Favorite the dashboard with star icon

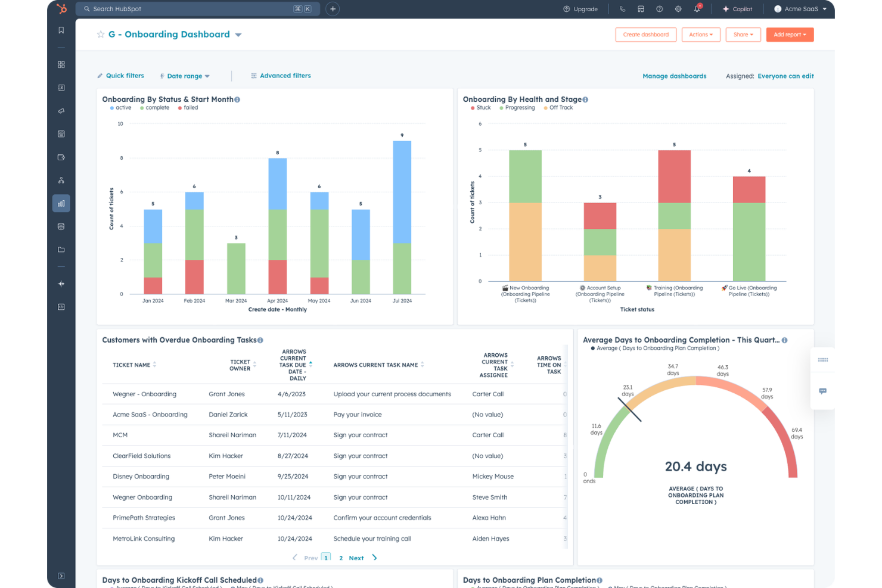click(101, 35)
